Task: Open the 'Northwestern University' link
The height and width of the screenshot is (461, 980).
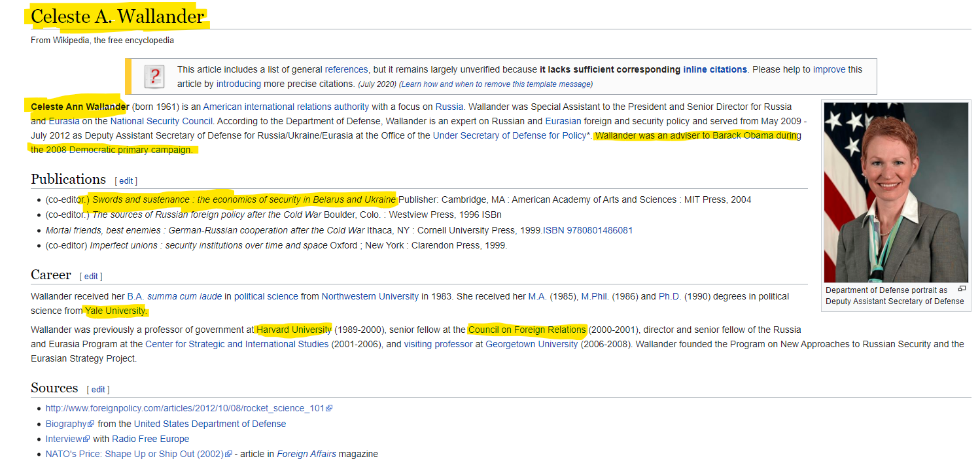Action: (370, 296)
